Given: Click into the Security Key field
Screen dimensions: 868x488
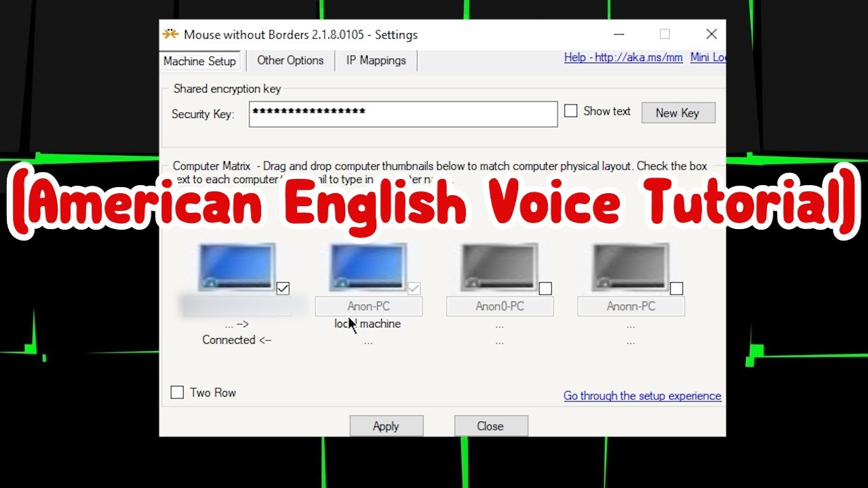Looking at the screenshot, I should pyautogui.click(x=403, y=114).
